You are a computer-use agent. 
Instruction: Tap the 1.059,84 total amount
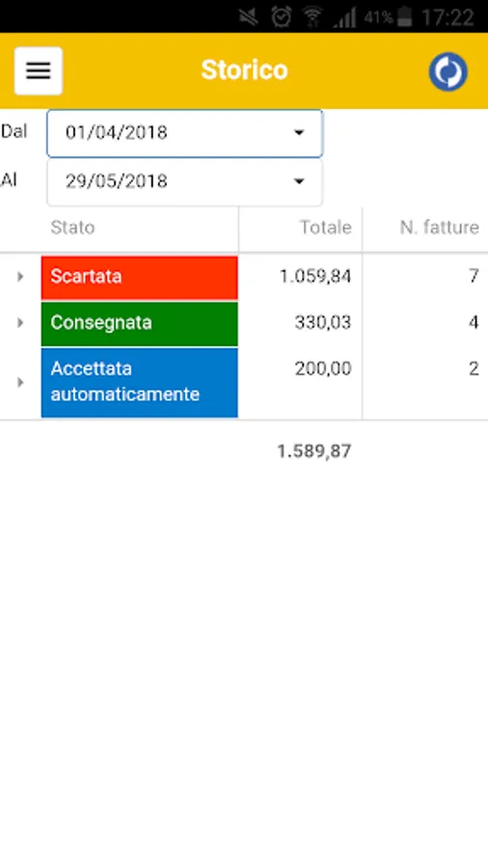314,276
